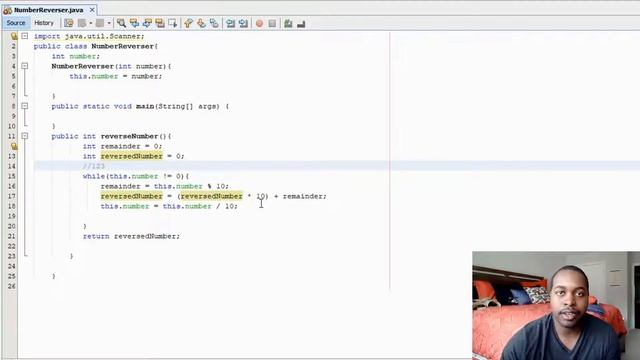Viewport: 640px width, 360px height.
Task: Click "public int reverseNumber(){" line
Action: (111, 136)
